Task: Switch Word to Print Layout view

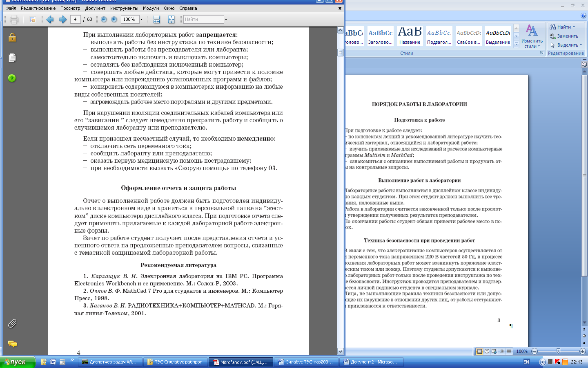Action: [x=480, y=351]
